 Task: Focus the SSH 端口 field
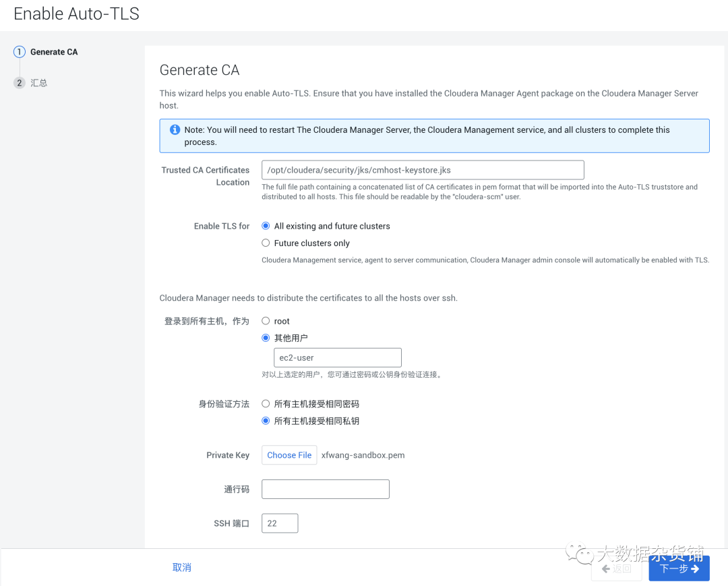point(280,523)
